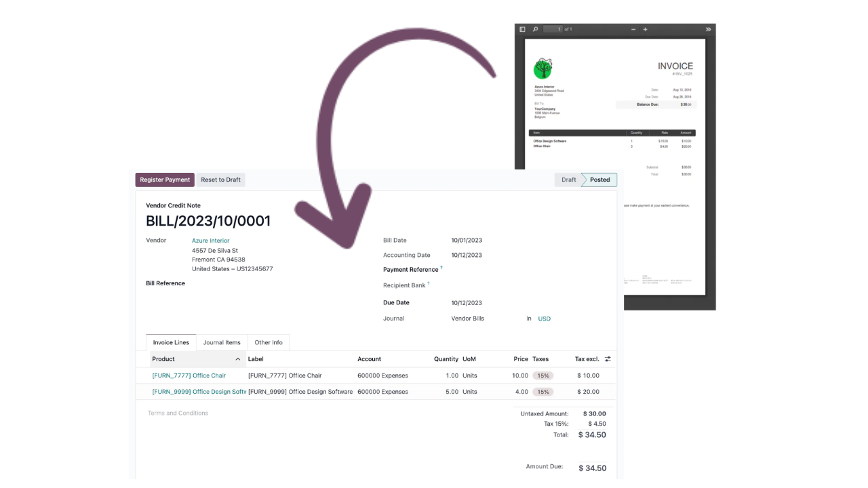Zoom in on the PDF invoice preview
The height and width of the screenshot is (488, 868).
[645, 29]
